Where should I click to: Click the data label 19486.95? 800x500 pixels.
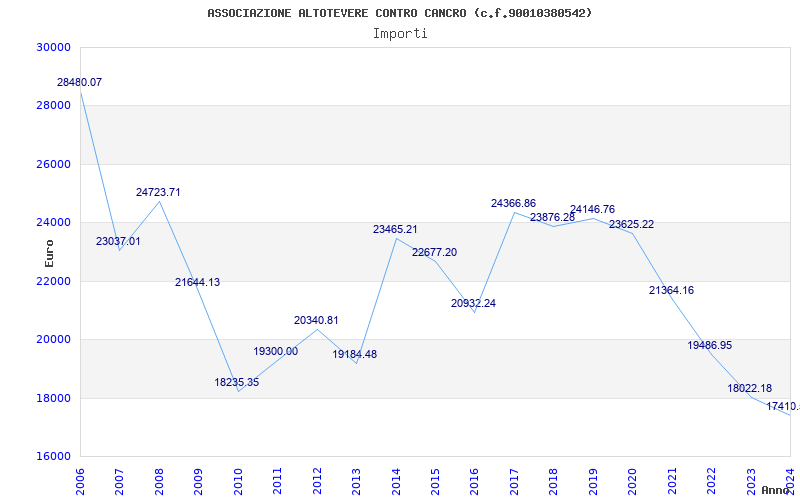[710, 345]
